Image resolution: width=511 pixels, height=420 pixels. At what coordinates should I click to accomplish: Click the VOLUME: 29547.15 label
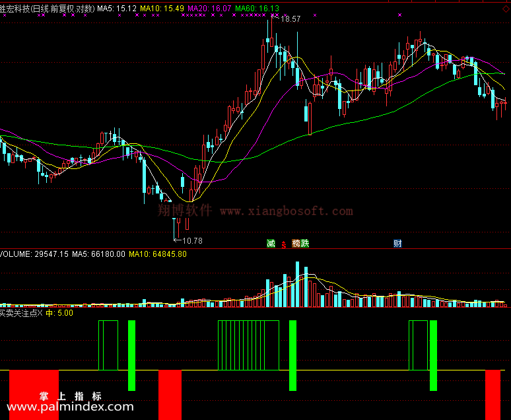pyautogui.click(x=34, y=254)
